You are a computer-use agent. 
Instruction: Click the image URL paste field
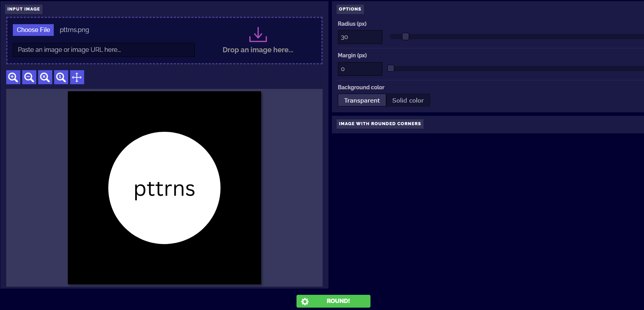click(104, 50)
